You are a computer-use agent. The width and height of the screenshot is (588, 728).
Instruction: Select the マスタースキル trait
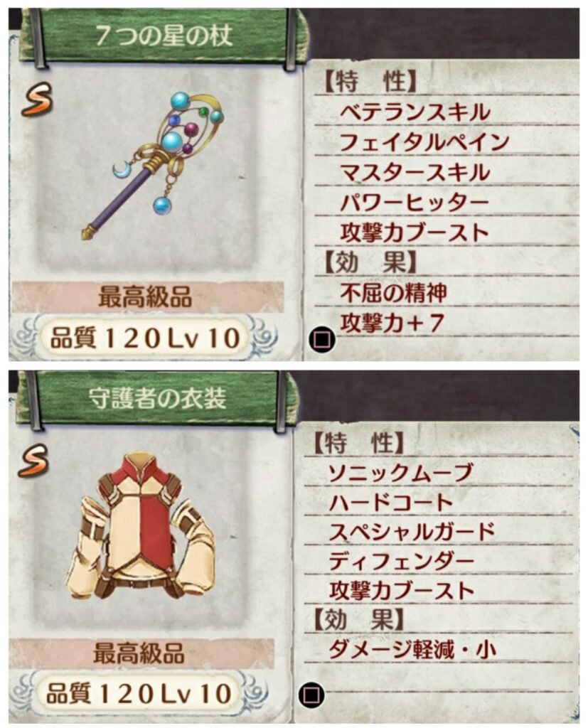415,172
